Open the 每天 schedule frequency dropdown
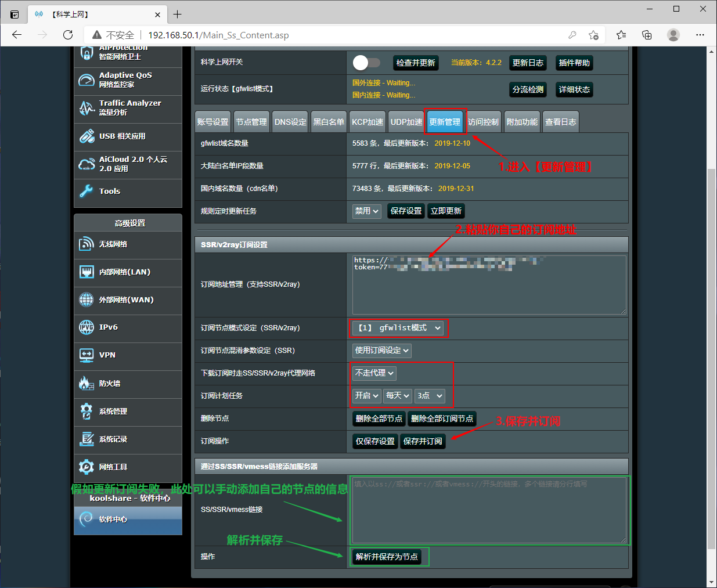Image resolution: width=717 pixels, height=588 pixels. pyautogui.click(x=398, y=396)
